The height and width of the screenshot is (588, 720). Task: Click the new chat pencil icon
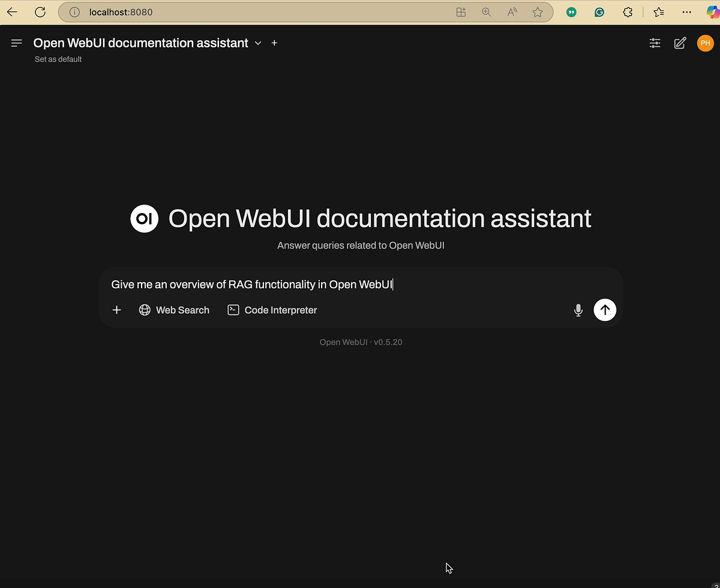pyautogui.click(x=680, y=43)
